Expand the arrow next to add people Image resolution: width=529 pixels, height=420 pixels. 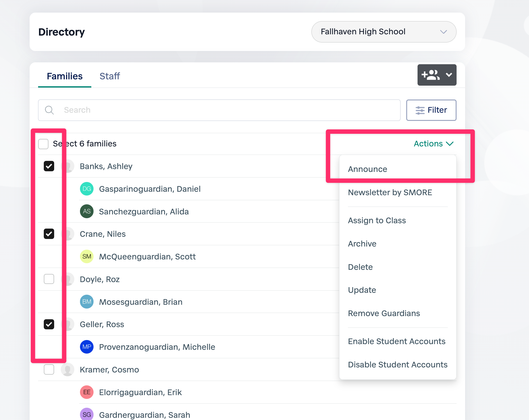(x=449, y=75)
